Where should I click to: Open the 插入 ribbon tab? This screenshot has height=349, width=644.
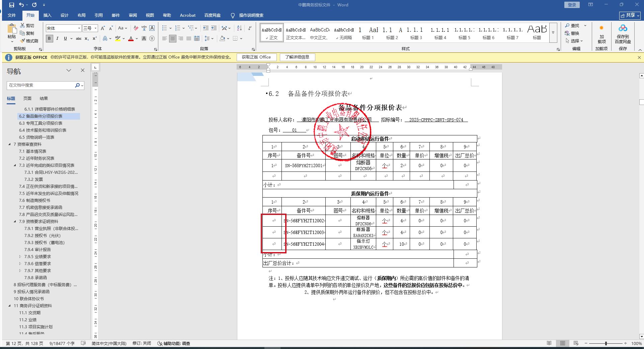pos(47,15)
